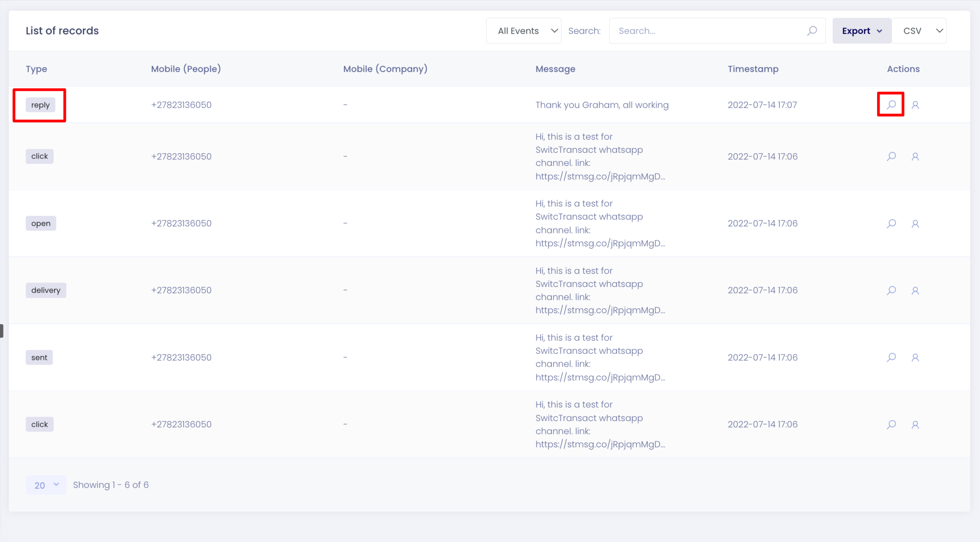Click the timestamp in the delivery row
980x542 pixels.
[763, 290]
